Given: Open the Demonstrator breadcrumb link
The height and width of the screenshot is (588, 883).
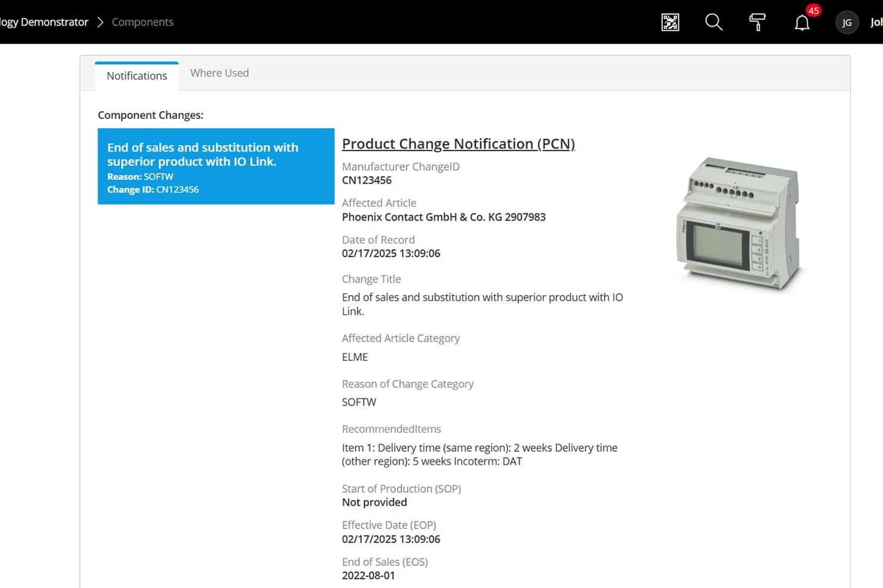Looking at the screenshot, I should [44, 22].
